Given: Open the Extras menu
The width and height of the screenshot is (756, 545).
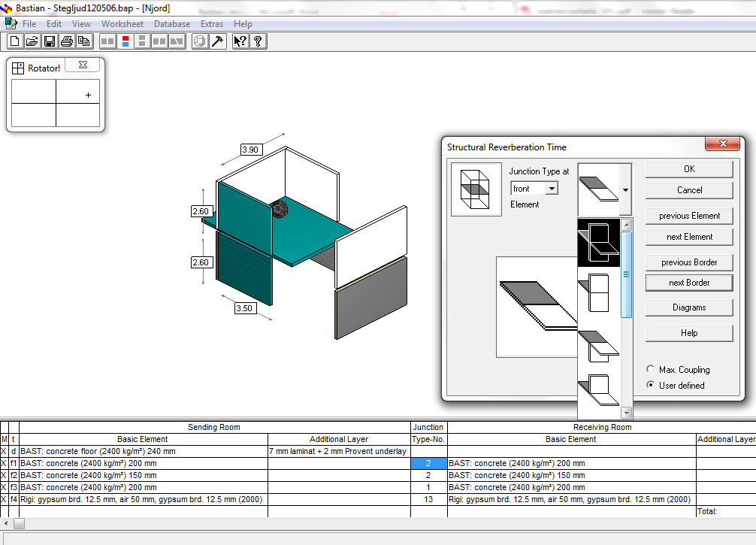Looking at the screenshot, I should [x=212, y=23].
